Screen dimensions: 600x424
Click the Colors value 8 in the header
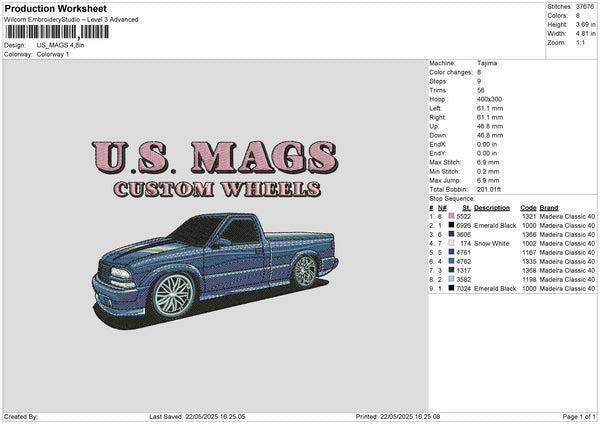577,16
